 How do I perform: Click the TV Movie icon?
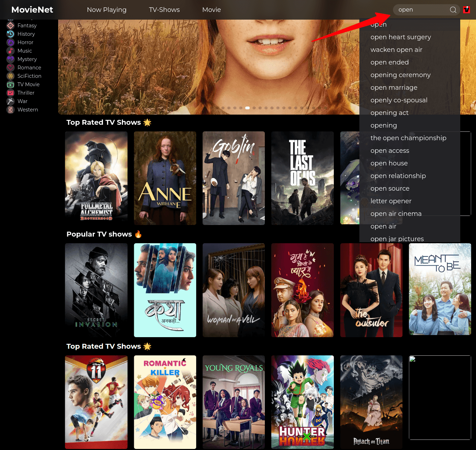[11, 84]
